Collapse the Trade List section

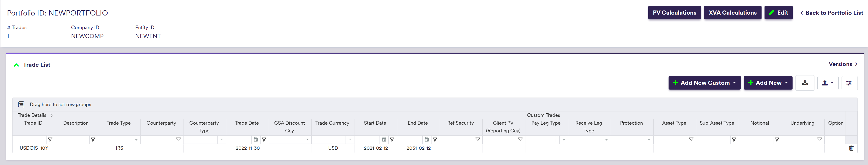(x=16, y=65)
